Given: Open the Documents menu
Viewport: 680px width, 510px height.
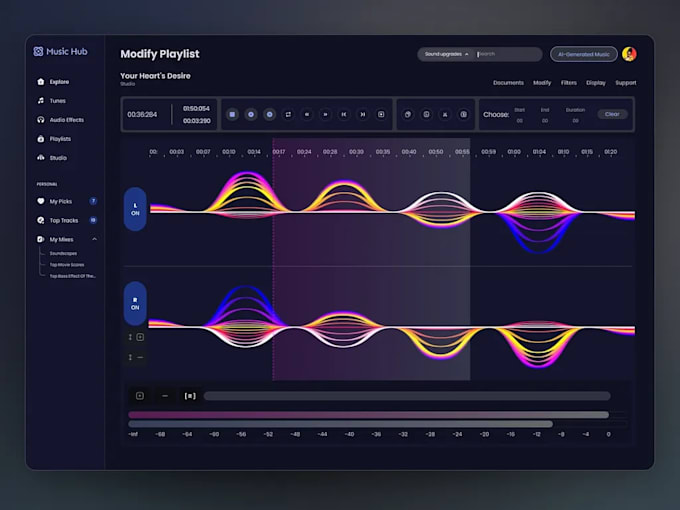Looking at the screenshot, I should [508, 82].
